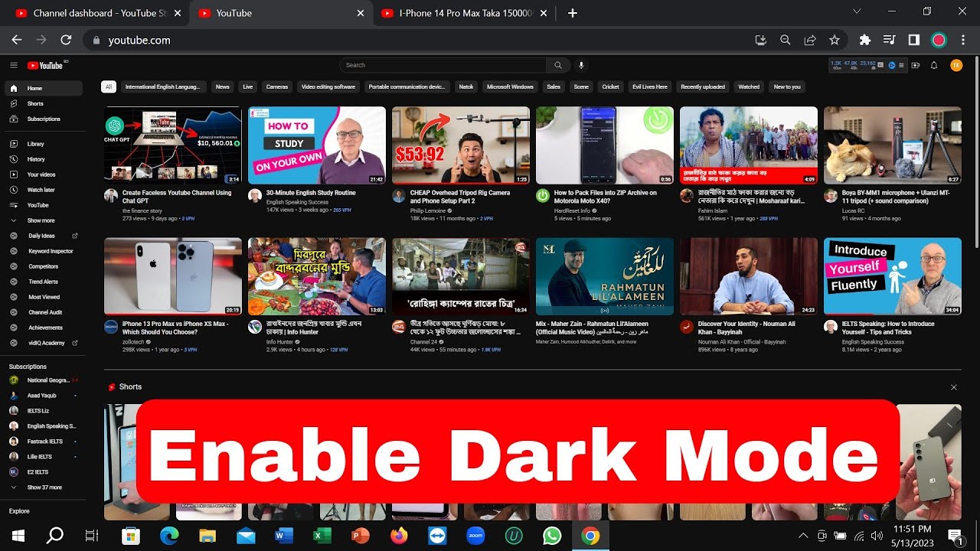The height and width of the screenshot is (551, 980).
Task: Share this page from the address bar
Action: [809, 40]
